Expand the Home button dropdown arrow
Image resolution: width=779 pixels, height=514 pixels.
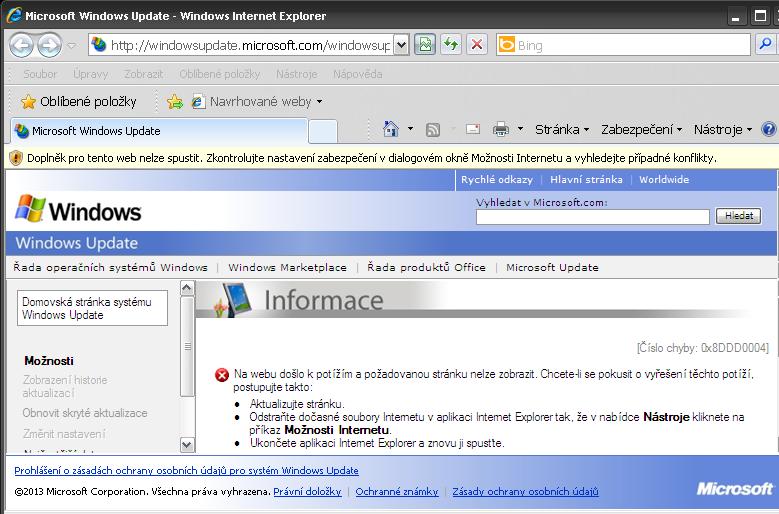click(410, 129)
